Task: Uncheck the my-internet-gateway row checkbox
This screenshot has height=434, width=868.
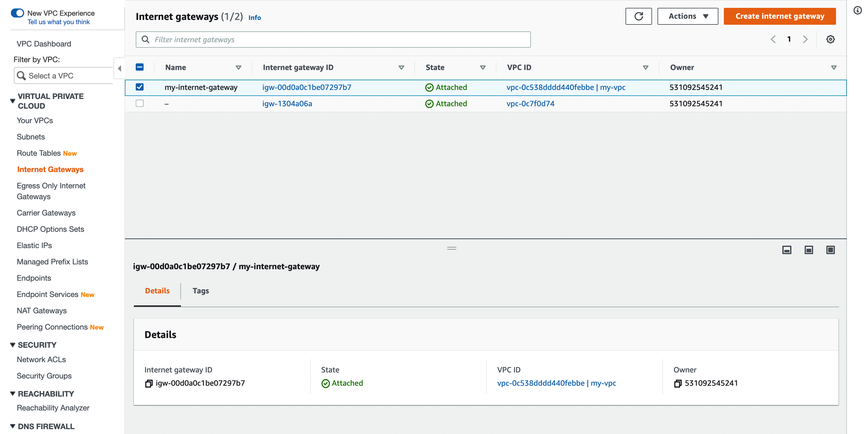Action: tap(140, 87)
